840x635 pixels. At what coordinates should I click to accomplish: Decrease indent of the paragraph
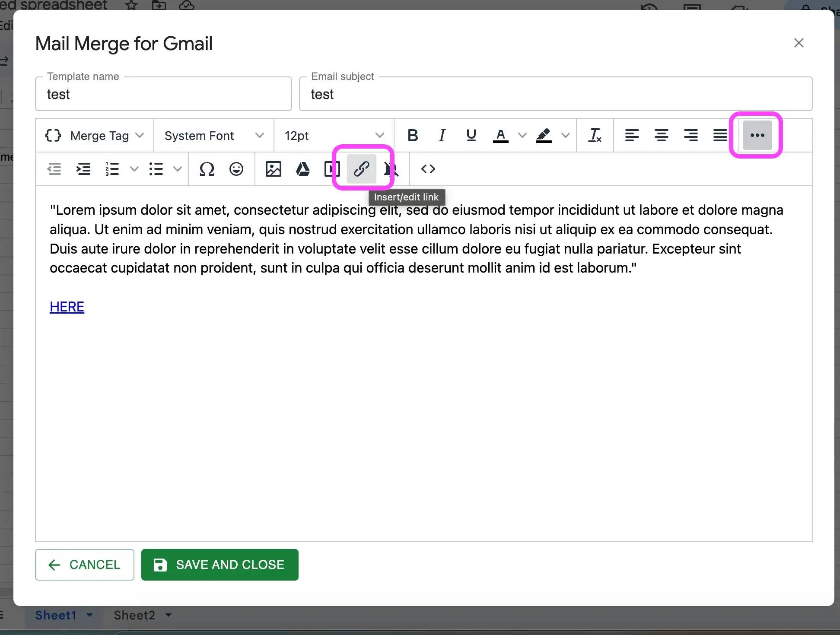click(54, 169)
